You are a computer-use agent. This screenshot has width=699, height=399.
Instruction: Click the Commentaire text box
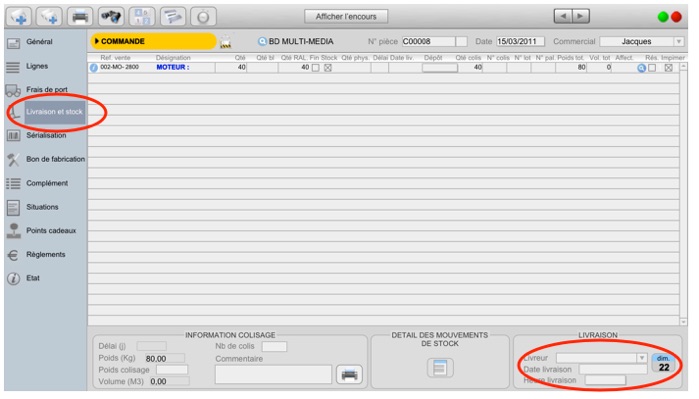coord(273,374)
